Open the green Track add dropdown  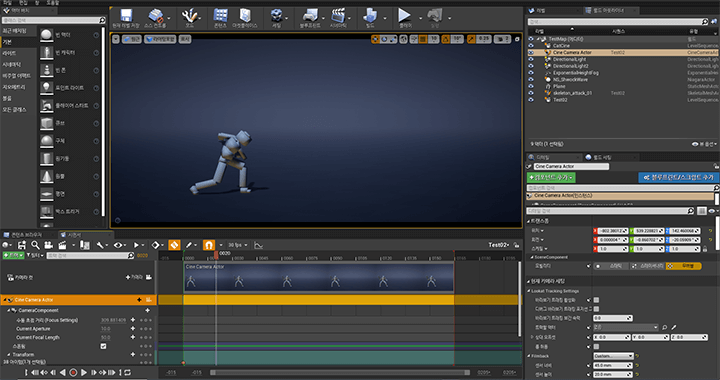(13, 255)
